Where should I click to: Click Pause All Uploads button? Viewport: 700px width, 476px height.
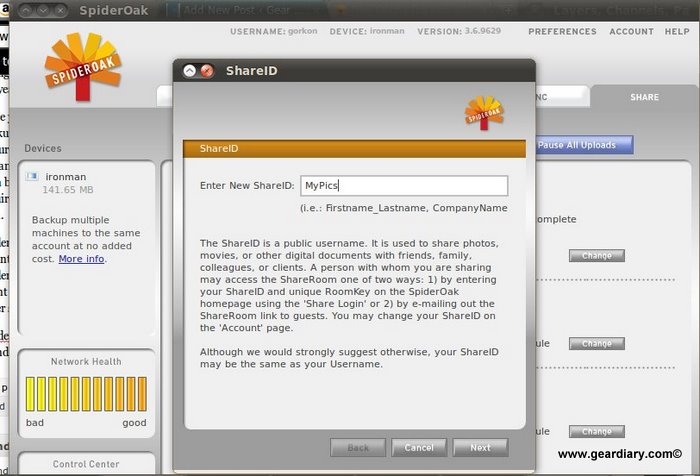(584, 145)
